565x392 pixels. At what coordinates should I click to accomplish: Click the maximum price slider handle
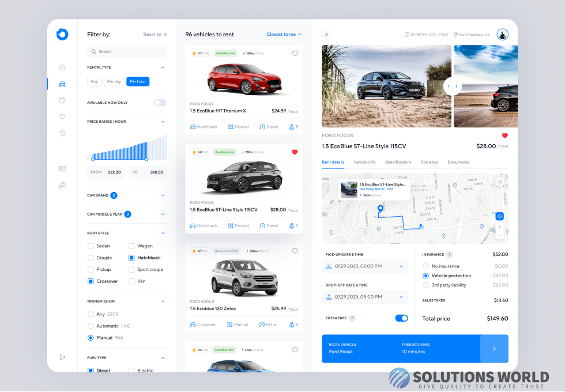[146, 159]
